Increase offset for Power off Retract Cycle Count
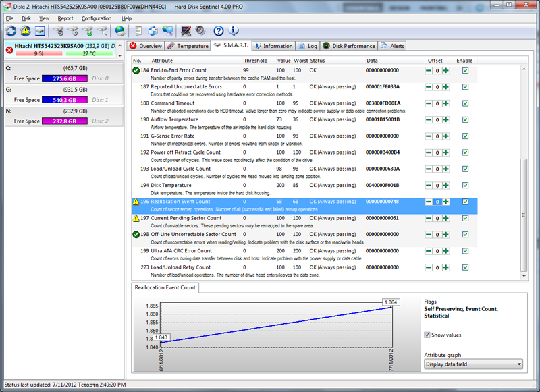The height and width of the screenshot is (392, 540). pyautogui.click(x=446, y=152)
